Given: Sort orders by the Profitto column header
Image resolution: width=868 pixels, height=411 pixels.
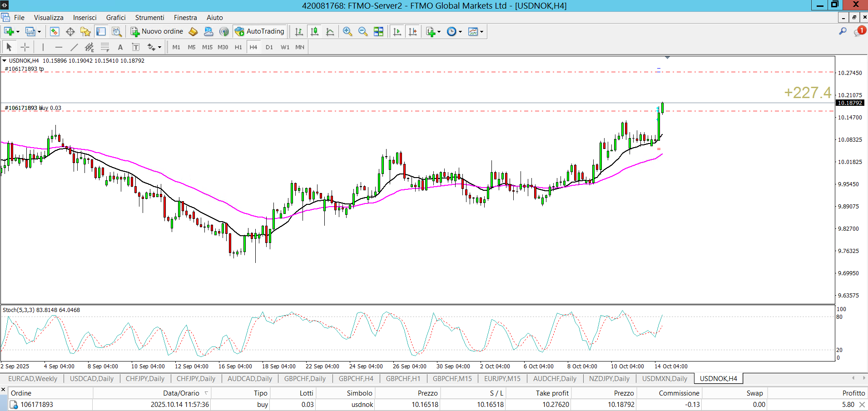Looking at the screenshot, I should [x=853, y=393].
